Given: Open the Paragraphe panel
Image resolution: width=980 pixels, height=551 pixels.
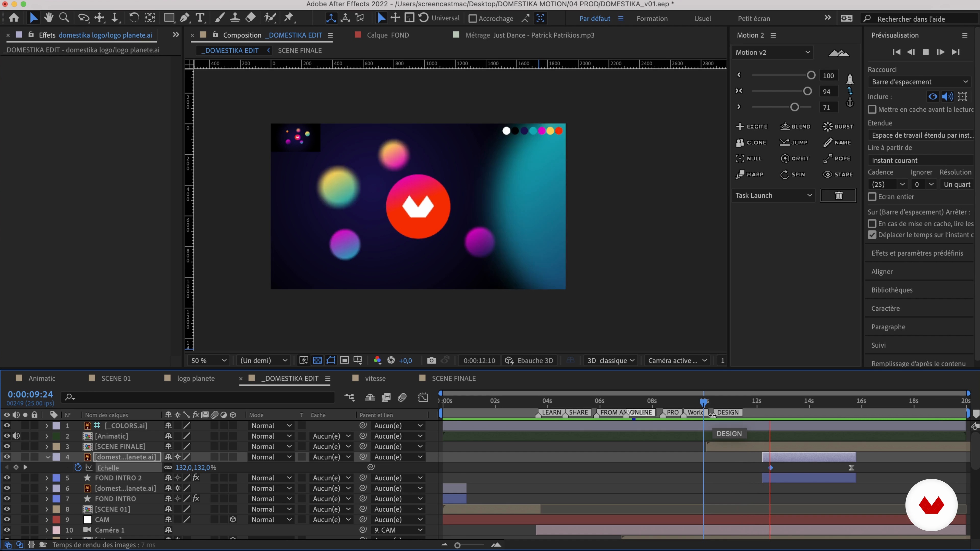Looking at the screenshot, I should pyautogui.click(x=888, y=327).
